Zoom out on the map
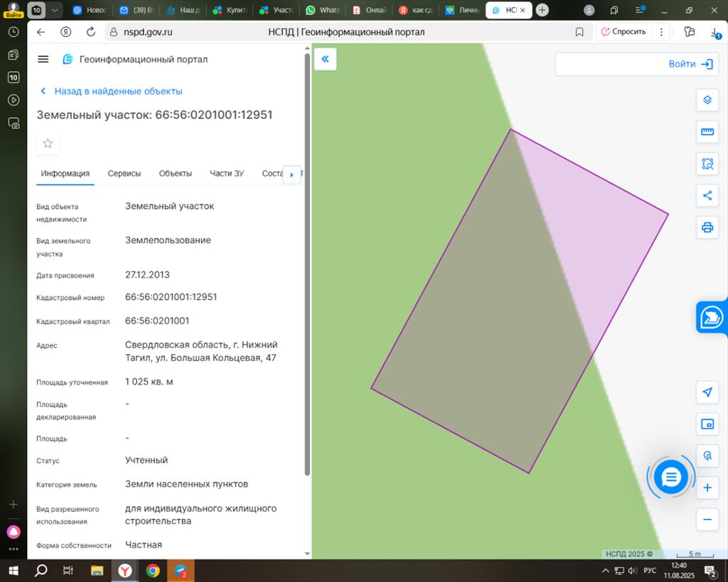Viewport: 728px width, 582px height. point(707,519)
